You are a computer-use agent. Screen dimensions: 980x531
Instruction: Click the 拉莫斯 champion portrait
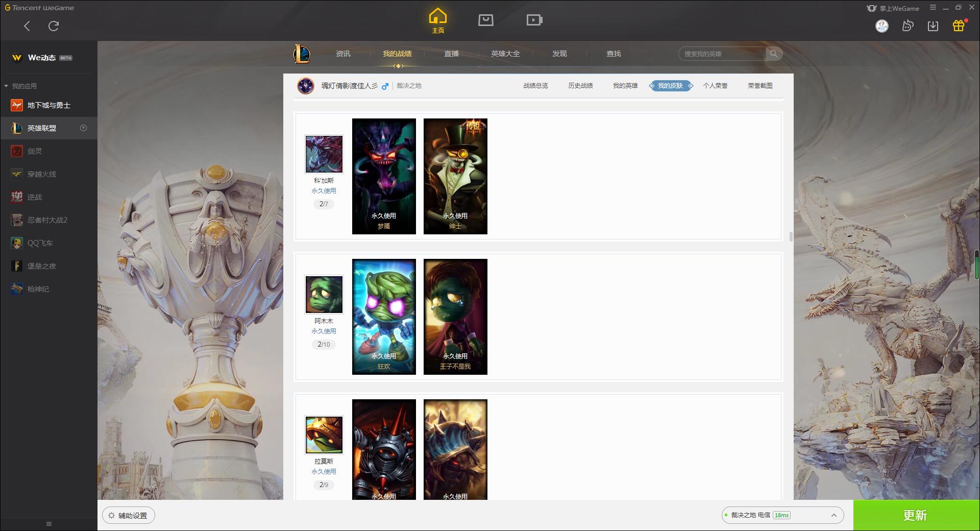[x=324, y=435]
